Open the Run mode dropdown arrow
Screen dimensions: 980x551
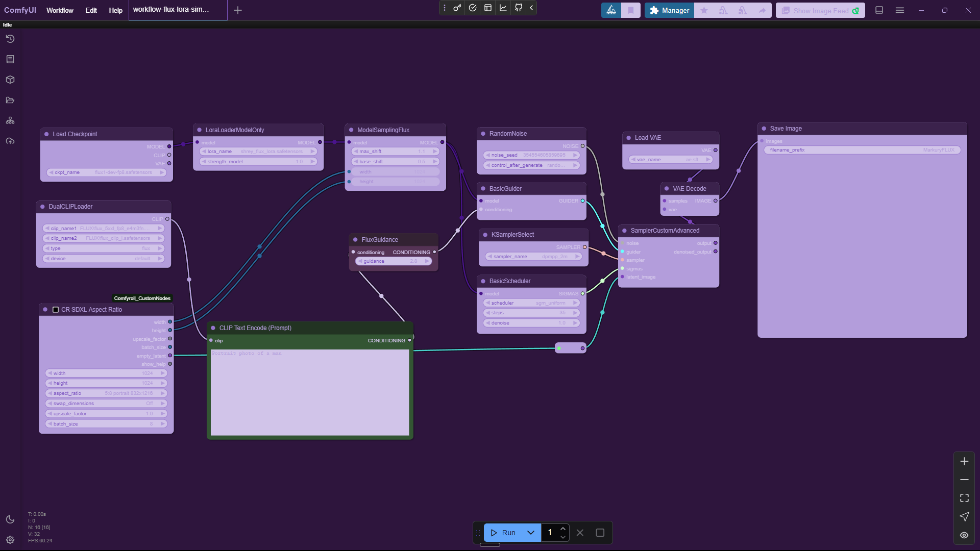[531, 533]
